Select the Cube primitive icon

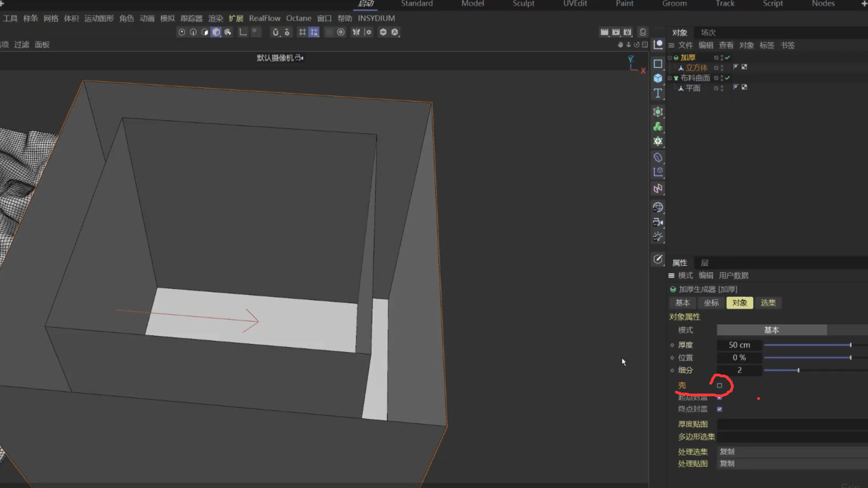point(658,78)
